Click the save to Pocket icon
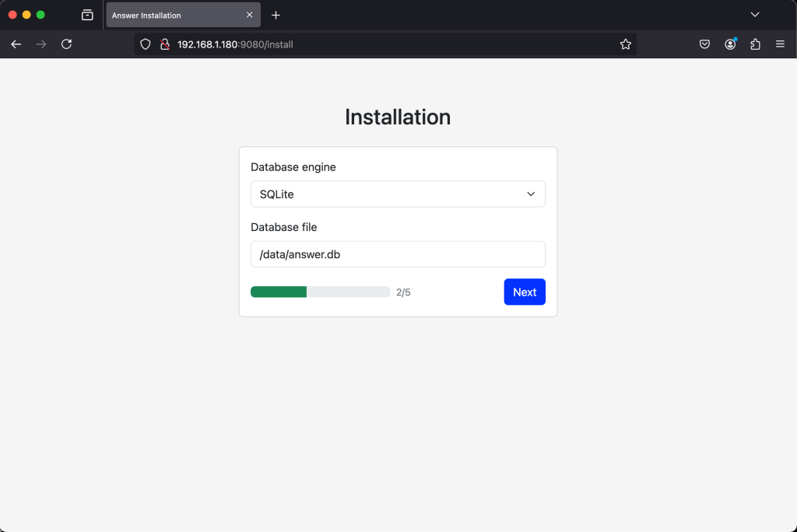 click(x=704, y=44)
